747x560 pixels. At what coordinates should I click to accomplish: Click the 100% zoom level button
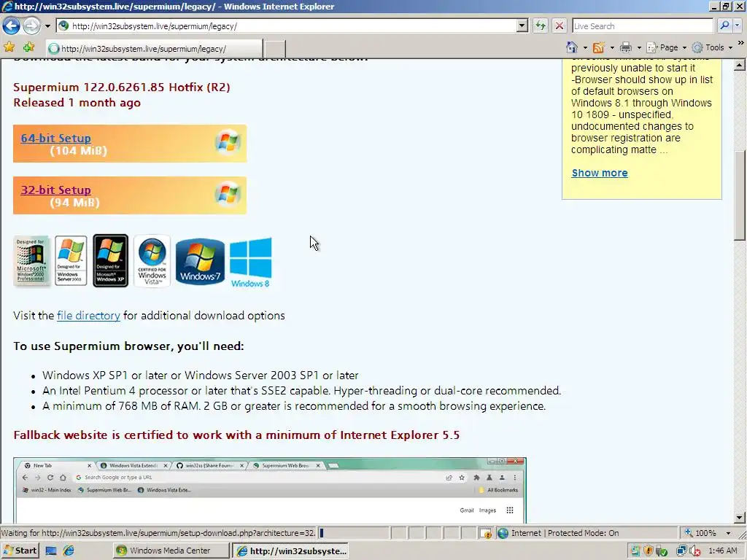[x=701, y=533]
